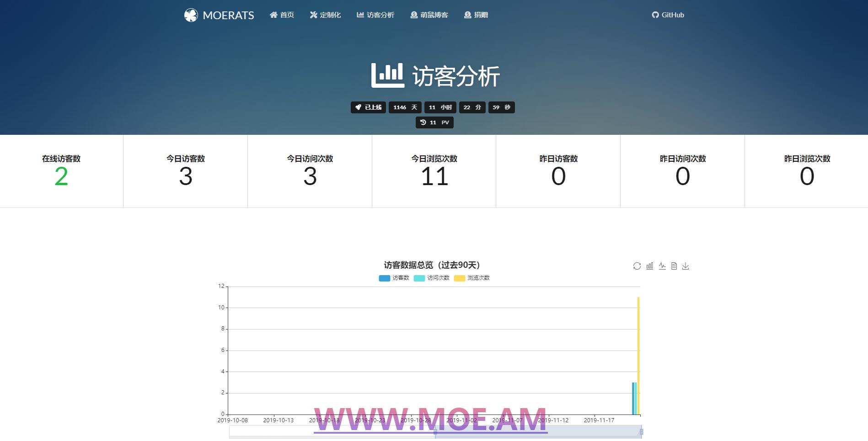868x441 pixels.
Task: Click the 在线访客数 value 2
Action: [x=61, y=176]
